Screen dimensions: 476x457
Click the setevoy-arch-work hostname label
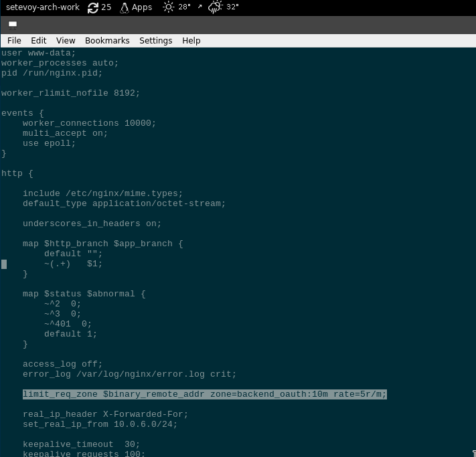pos(43,7)
